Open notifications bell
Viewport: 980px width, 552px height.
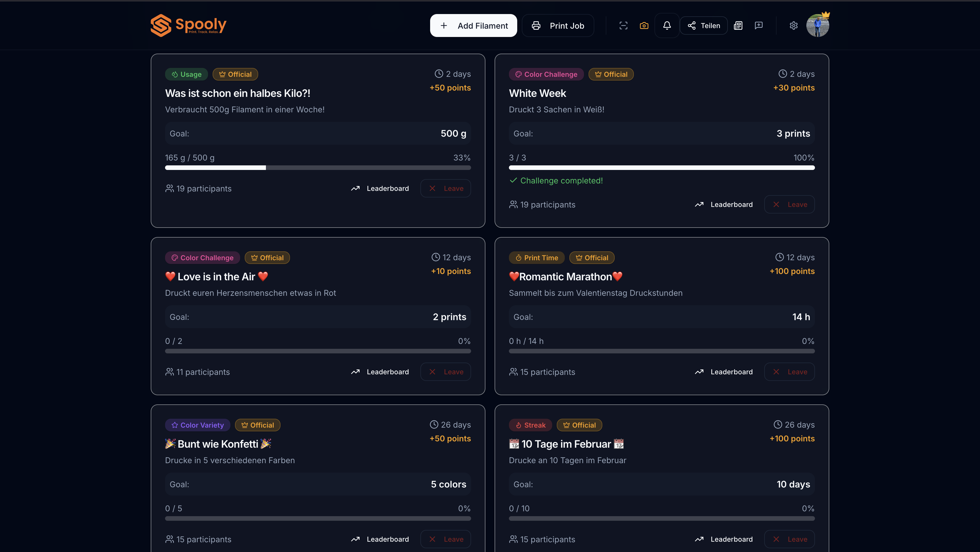[x=667, y=26]
